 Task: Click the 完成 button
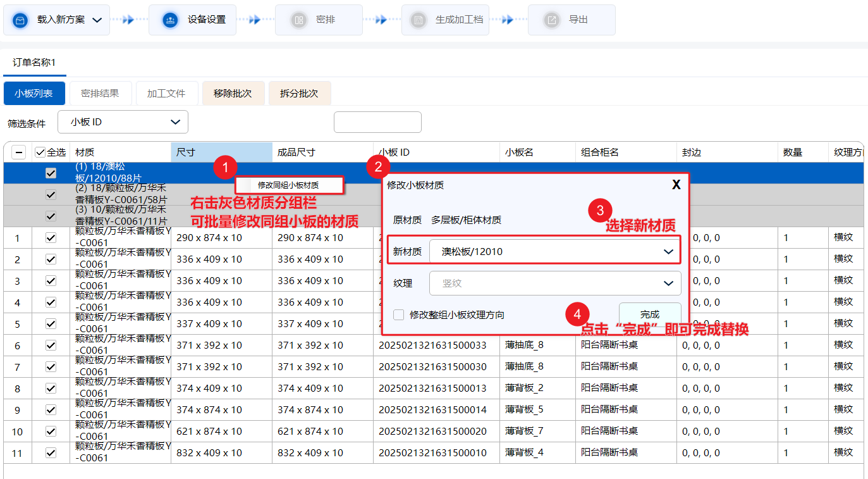pyautogui.click(x=649, y=314)
